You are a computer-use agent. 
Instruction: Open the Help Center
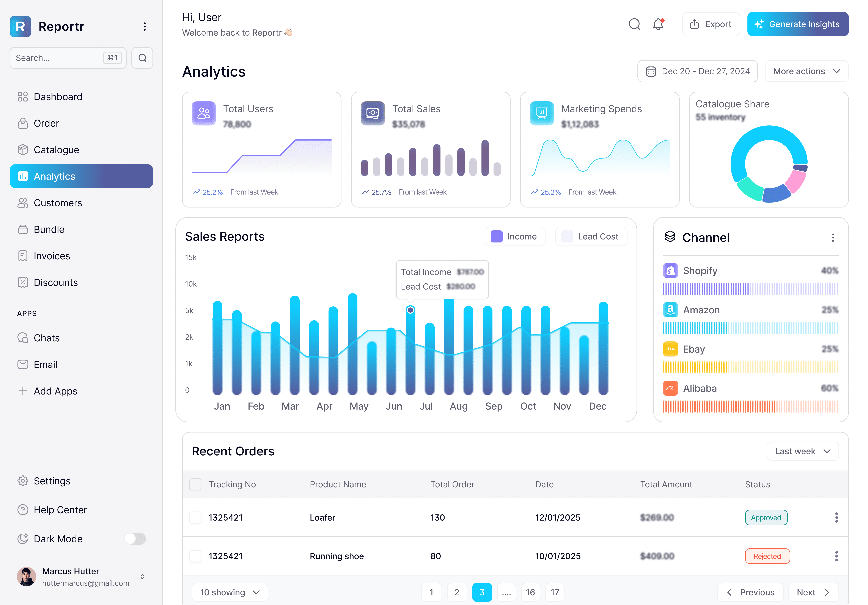tap(81, 510)
